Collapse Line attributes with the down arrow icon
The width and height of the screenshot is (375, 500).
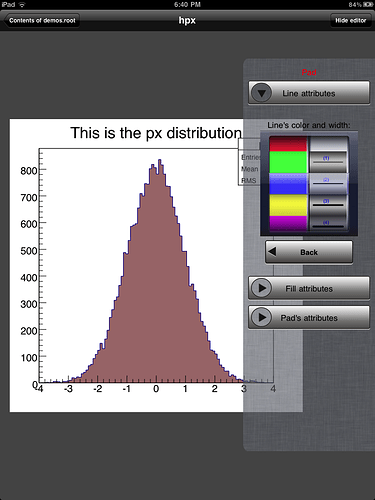click(x=262, y=93)
